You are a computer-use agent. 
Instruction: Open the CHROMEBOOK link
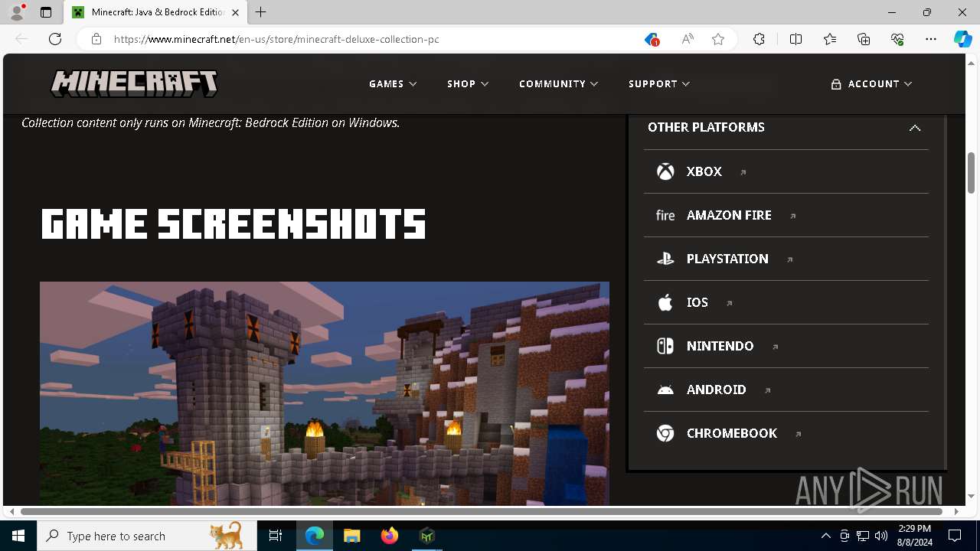pos(732,433)
